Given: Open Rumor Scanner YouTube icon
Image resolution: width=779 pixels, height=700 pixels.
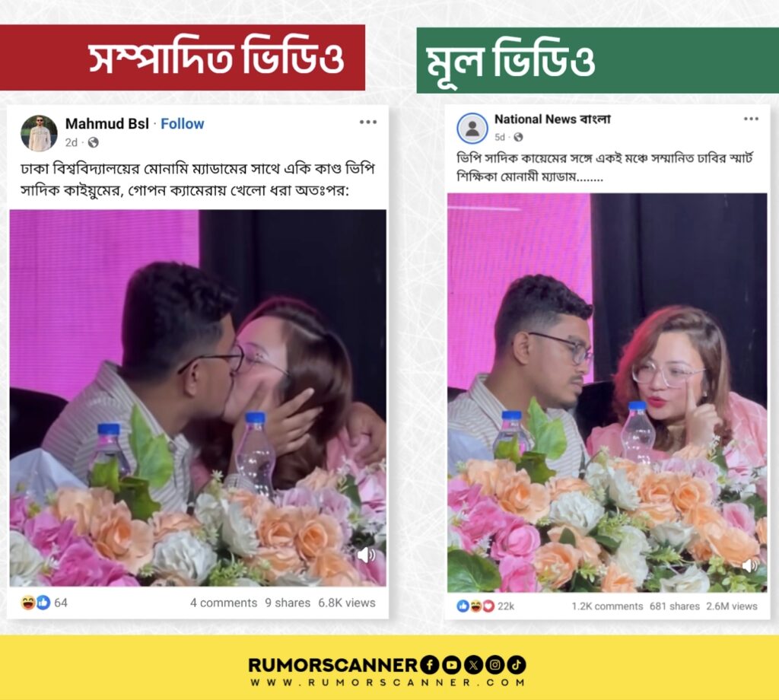Looking at the screenshot, I should pyautogui.click(x=451, y=665).
